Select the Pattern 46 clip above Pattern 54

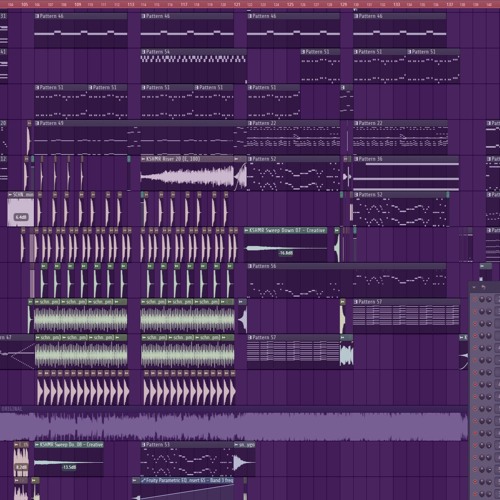[187, 31]
